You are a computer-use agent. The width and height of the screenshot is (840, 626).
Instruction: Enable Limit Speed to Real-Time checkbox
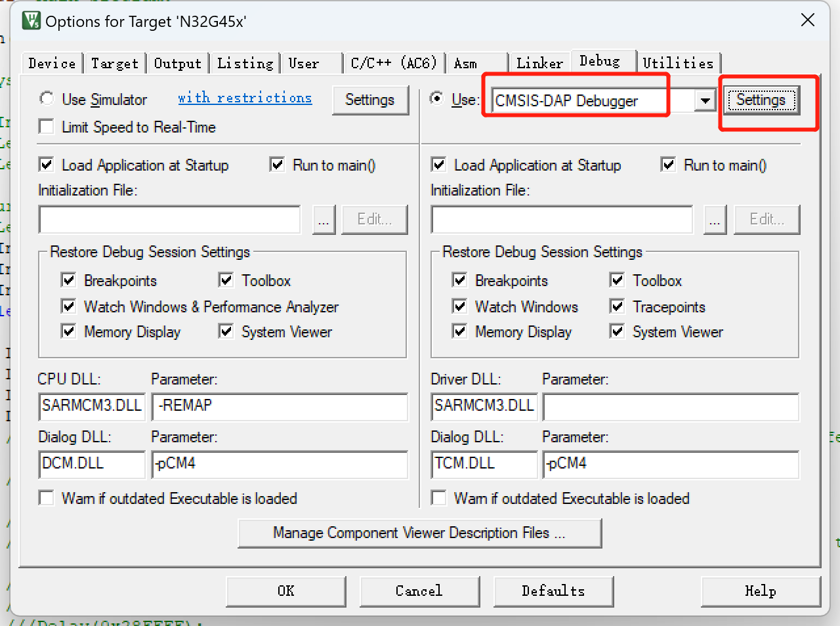[47, 127]
